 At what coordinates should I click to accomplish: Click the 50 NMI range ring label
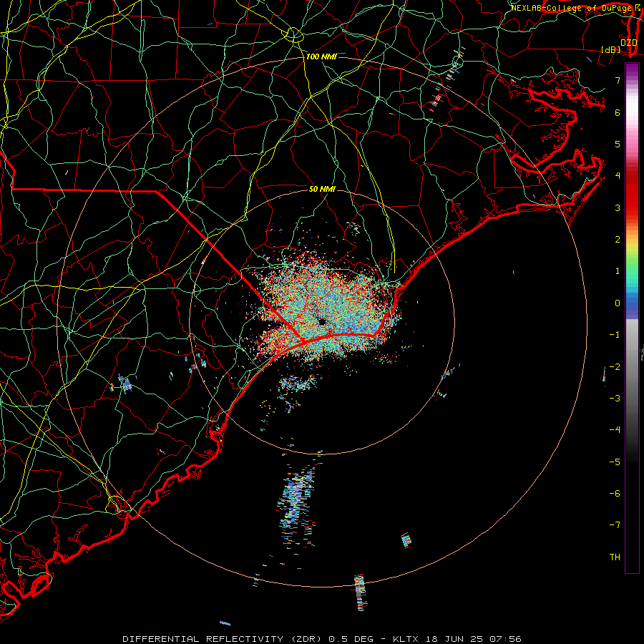(322, 189)
